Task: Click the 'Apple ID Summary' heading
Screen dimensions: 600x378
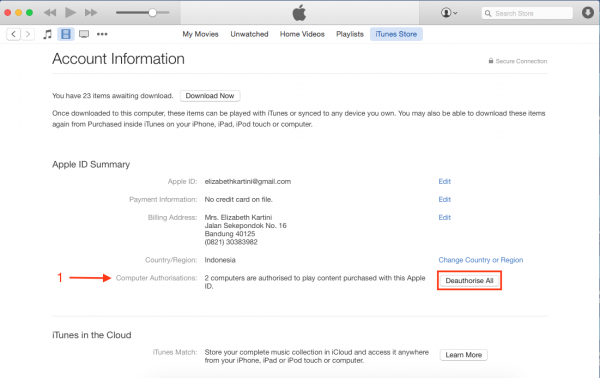Action: (x=91, y=164)
